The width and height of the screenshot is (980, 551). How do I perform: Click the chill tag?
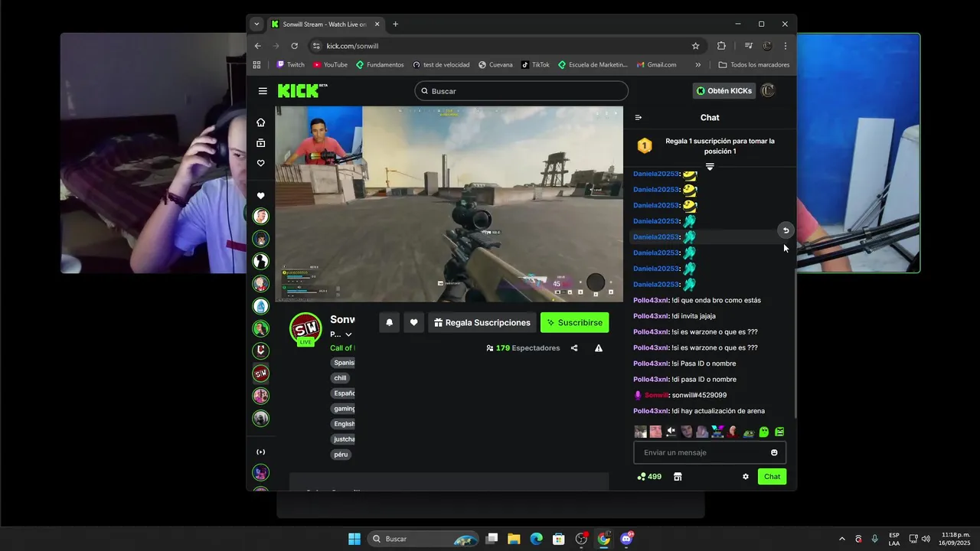click(340, 378)
